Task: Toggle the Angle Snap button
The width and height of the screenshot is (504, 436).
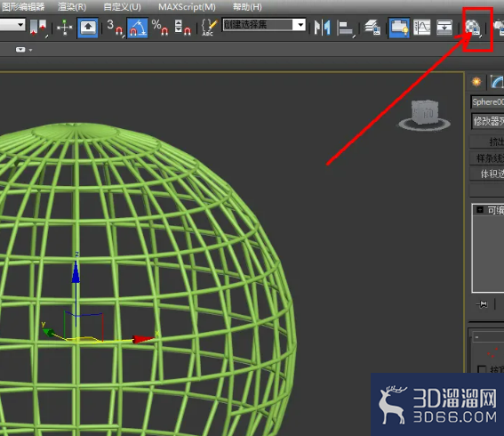Action: [x=138, y=28]
